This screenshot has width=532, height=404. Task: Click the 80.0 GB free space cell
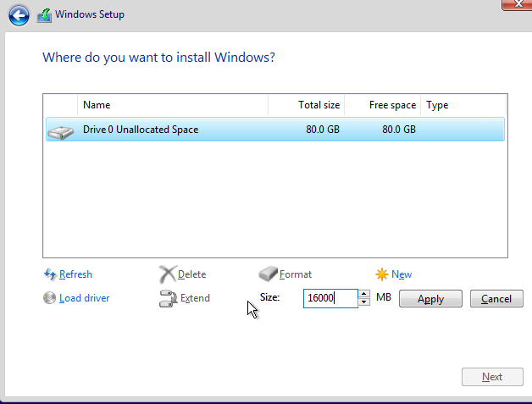click(399, 130)
